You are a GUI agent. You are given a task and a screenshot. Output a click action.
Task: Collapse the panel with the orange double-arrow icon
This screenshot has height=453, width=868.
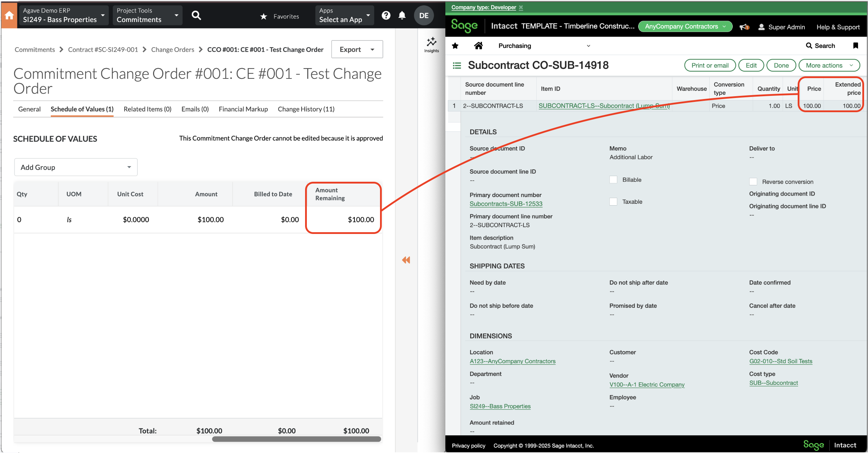[405, 260]
